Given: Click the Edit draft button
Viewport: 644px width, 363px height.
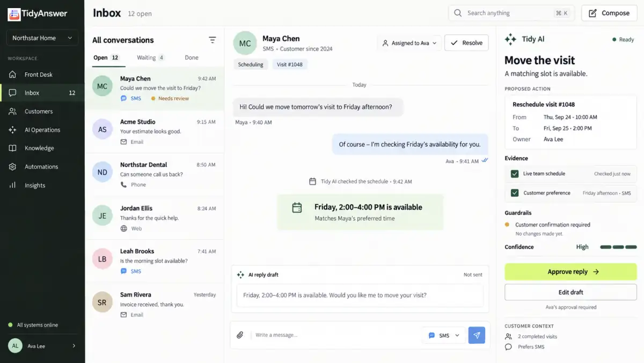Looking at the screenshot, I should click(570, 292).
